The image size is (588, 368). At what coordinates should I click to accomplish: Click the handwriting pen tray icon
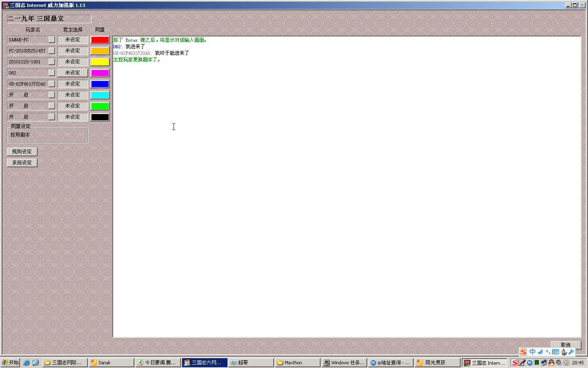[522, 363]
